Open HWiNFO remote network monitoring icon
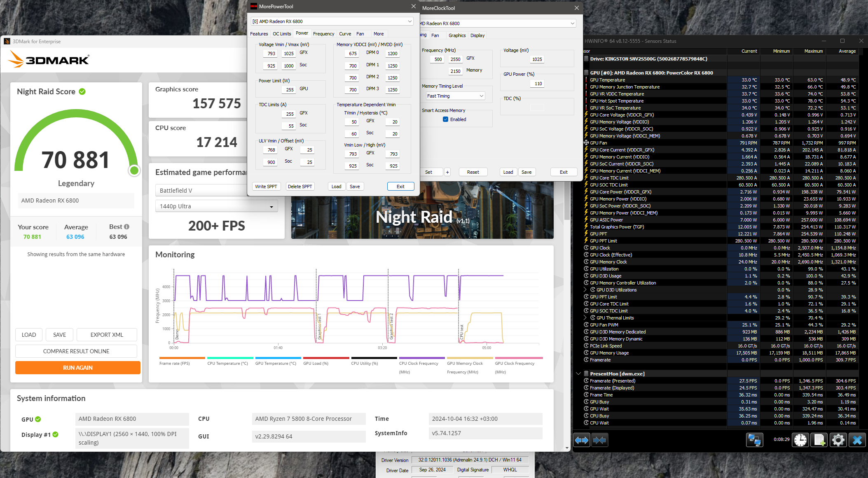This screenshot has width=868, height=478. click(754, 440)
